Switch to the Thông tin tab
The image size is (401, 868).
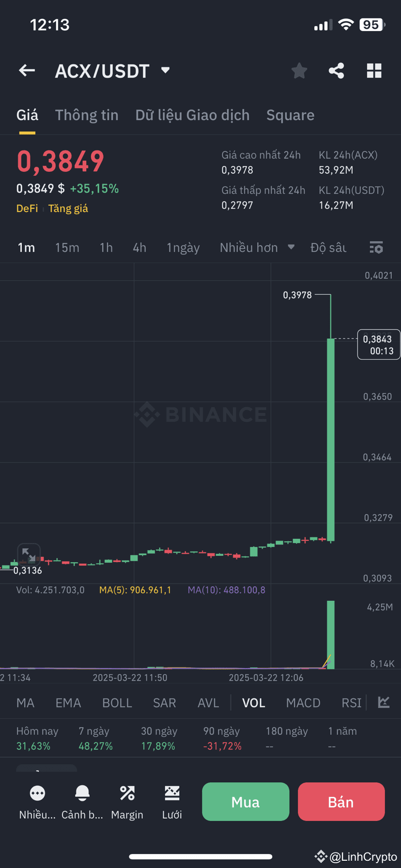click(x=87, y=115)
